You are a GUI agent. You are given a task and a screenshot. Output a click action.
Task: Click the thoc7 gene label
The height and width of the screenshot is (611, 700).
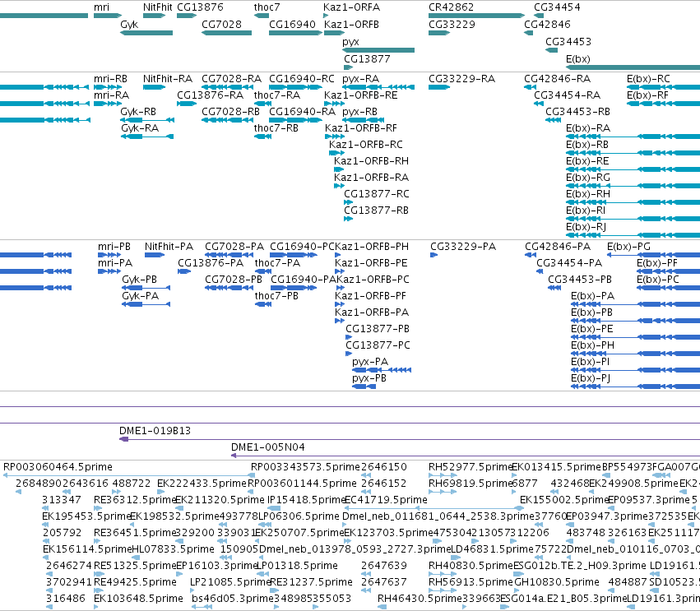click(267, 7)
